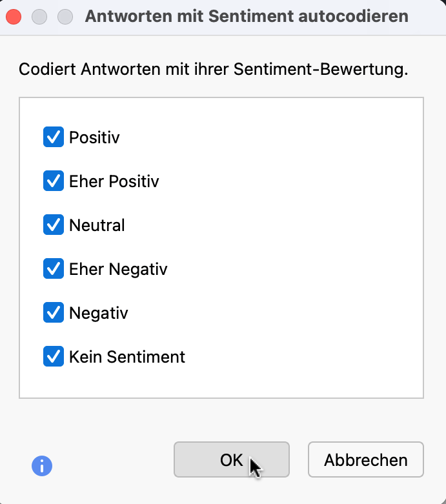Click the 'Eher Positiv' label text
This screenshot has height=504, width=446.
(x=114, y=181)
